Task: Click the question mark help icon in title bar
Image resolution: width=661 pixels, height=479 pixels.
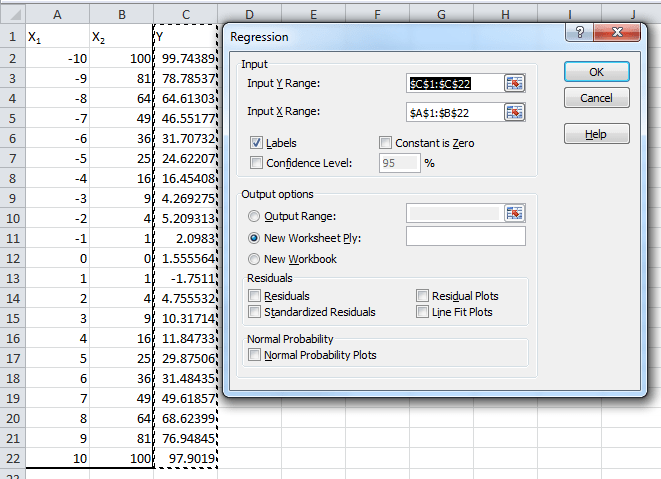Action: [x=580, y=32]
